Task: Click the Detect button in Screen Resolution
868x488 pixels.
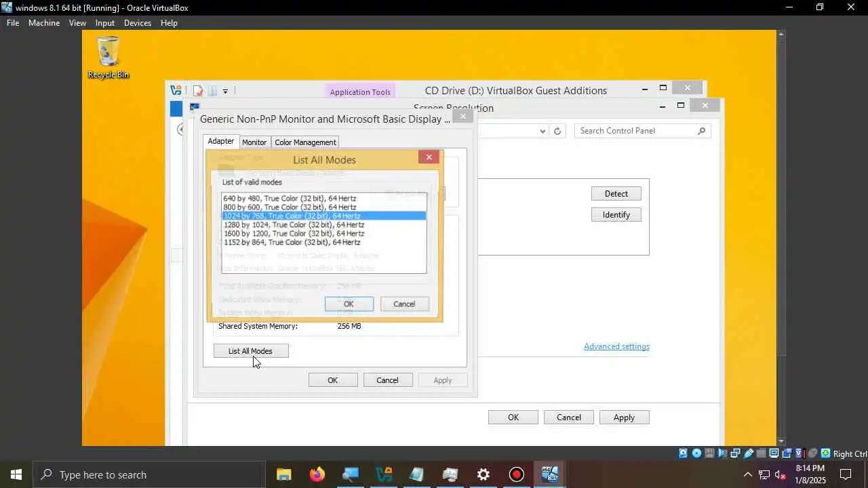Action: tap(616, 194)
